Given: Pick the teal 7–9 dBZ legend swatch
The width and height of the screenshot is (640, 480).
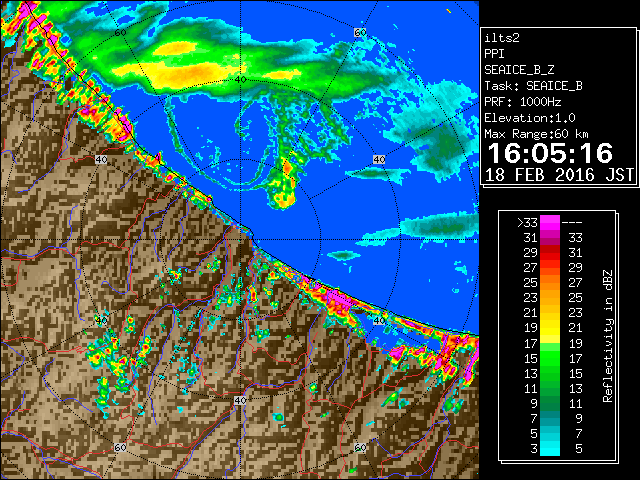Looking at the screenshot, I should coord(550,418).
